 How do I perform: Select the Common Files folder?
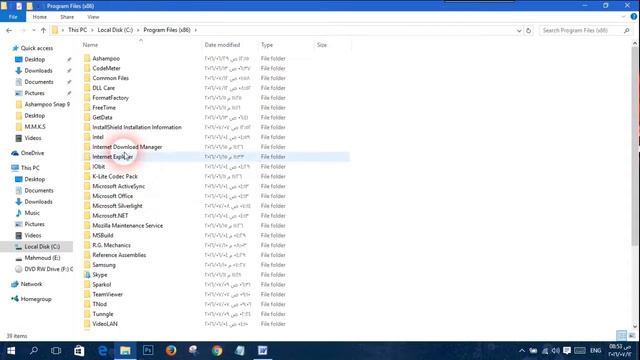click(111, 78)
